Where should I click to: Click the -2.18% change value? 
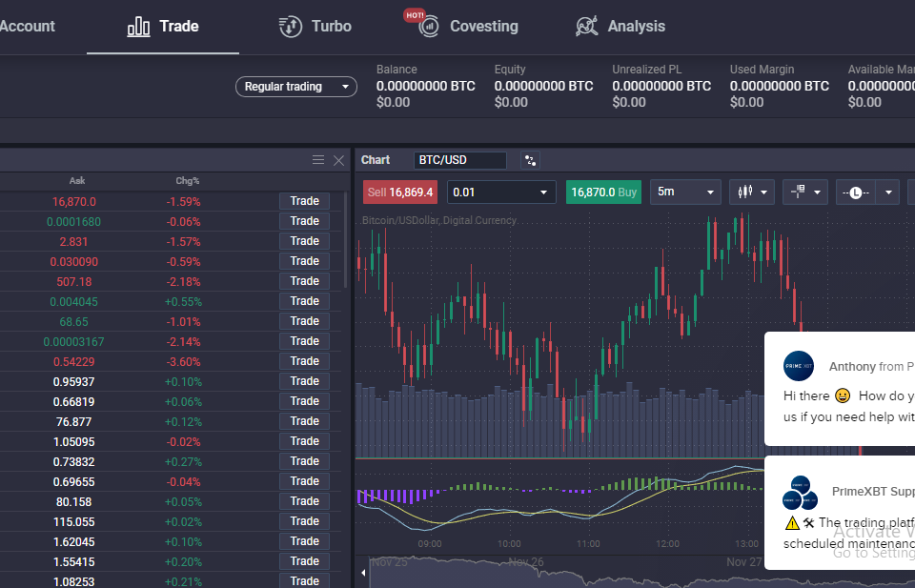[183, 282]
